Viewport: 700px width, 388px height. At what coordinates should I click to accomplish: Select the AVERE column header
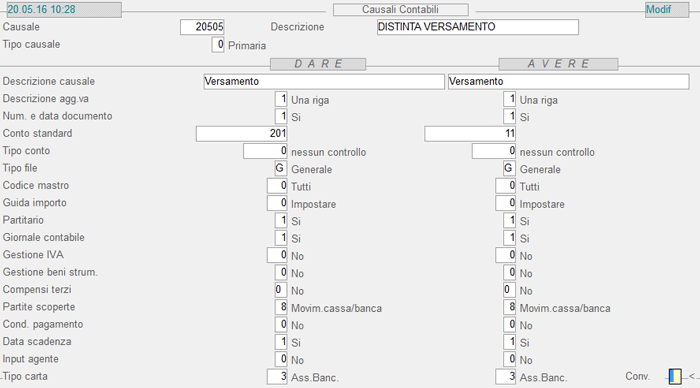tap(558, 64)
